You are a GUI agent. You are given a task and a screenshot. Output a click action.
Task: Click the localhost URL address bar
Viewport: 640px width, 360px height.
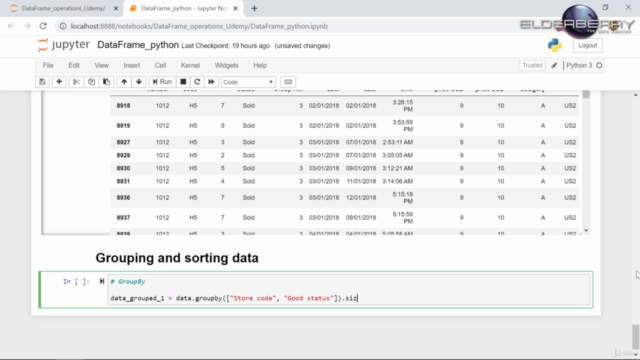click(199, 26)
